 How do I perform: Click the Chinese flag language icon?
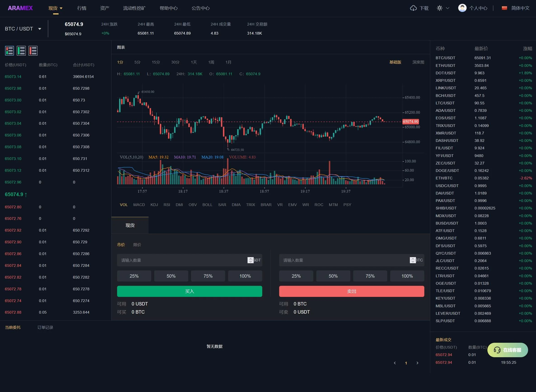(504, 8)
